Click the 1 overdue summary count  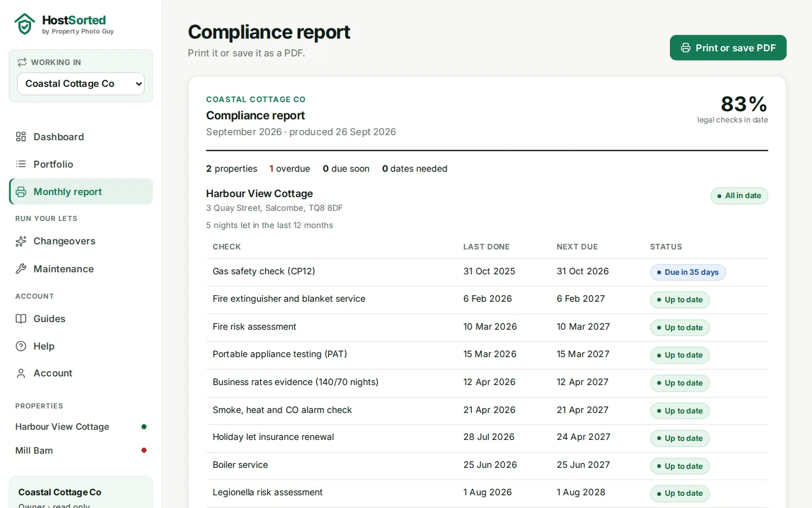pyautogui.click(x=290, y=169)
